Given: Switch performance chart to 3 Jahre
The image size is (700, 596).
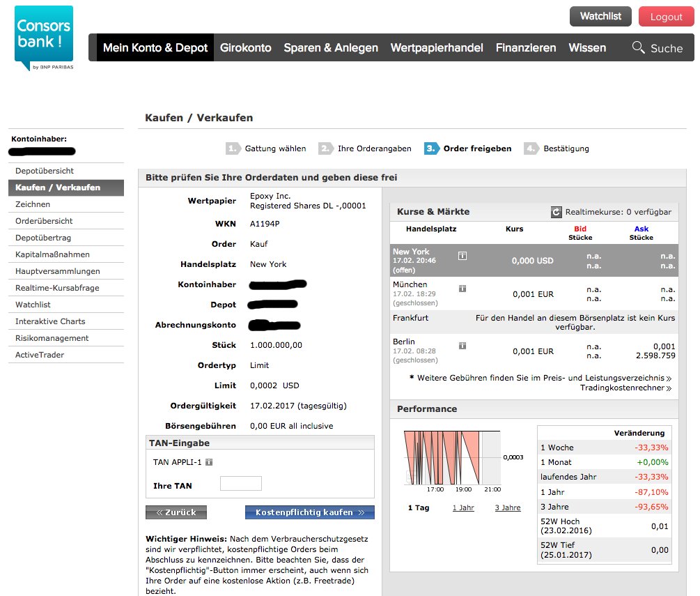Looking at the screenshot, I should 508,507.
